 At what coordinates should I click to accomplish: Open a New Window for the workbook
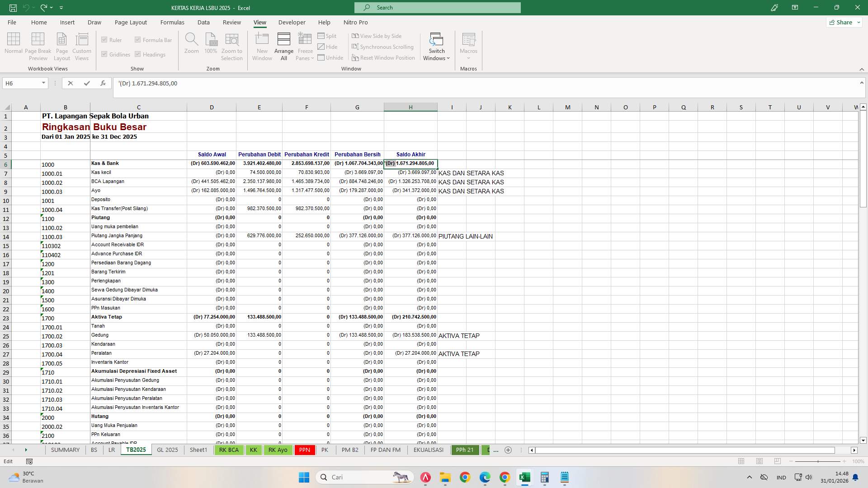coord(262,45)
